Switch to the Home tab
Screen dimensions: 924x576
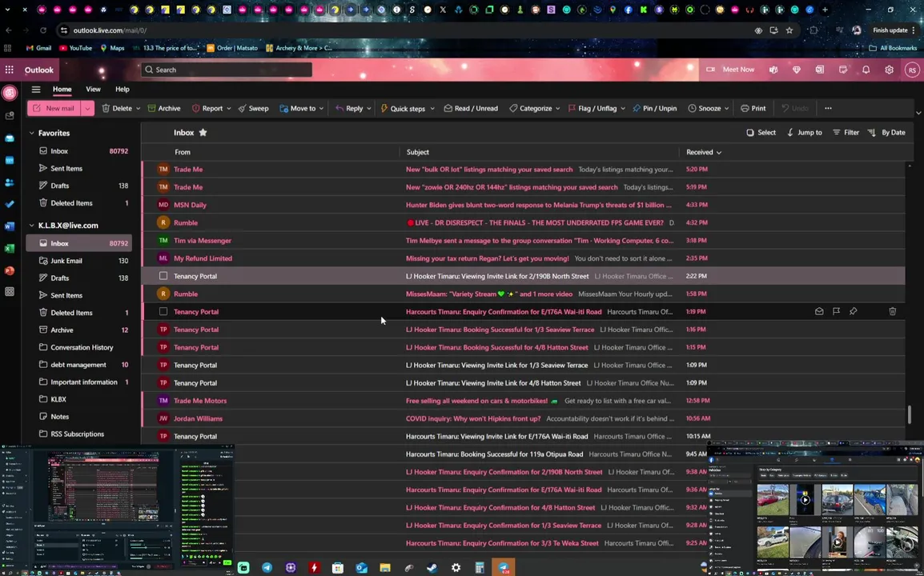pyautogui.click(x=62, y=90)
